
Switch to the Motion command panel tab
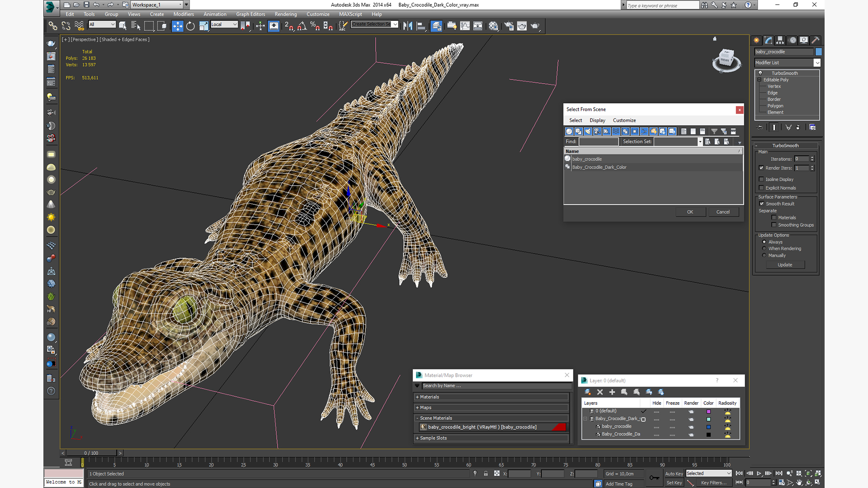click(792, 40)
